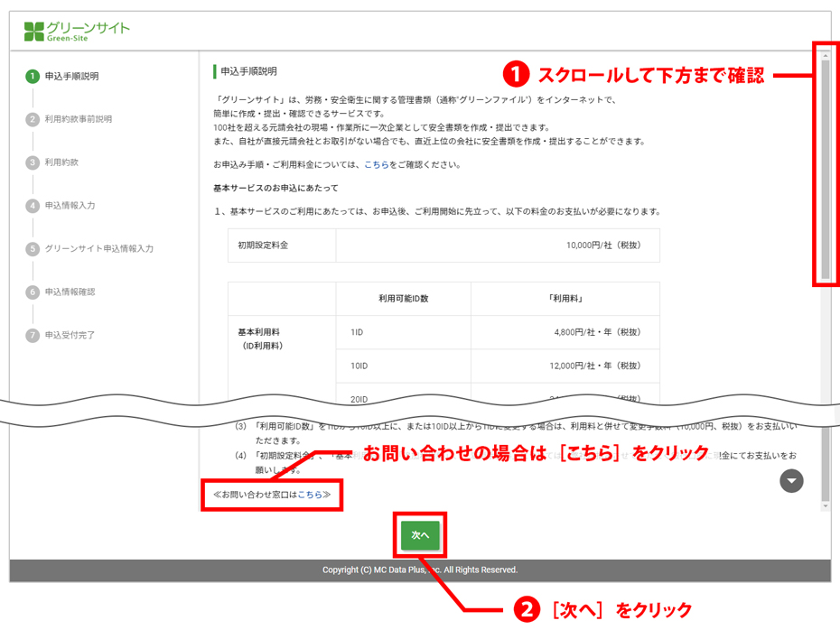The height and width of the screenshot is (630, 840).
Task: Click the round scroll-down arrow button
Action: [791, 481]
